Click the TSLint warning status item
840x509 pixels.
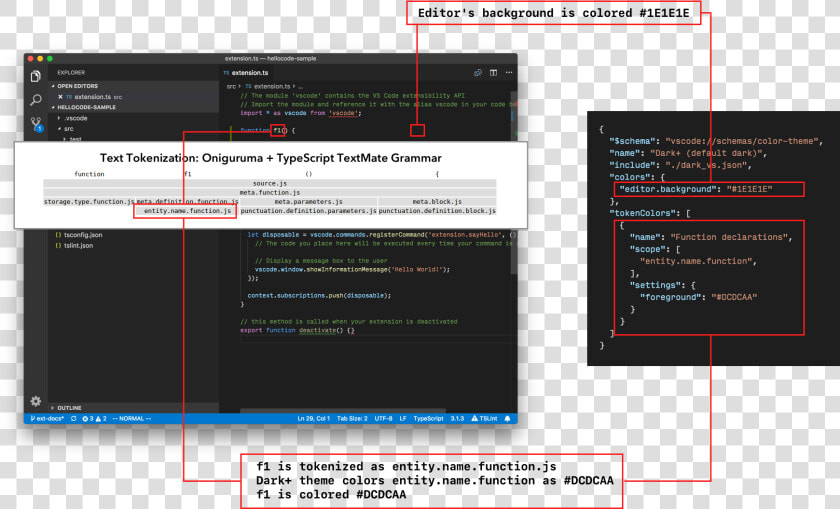pyautogui.click(x=484, y=418)
